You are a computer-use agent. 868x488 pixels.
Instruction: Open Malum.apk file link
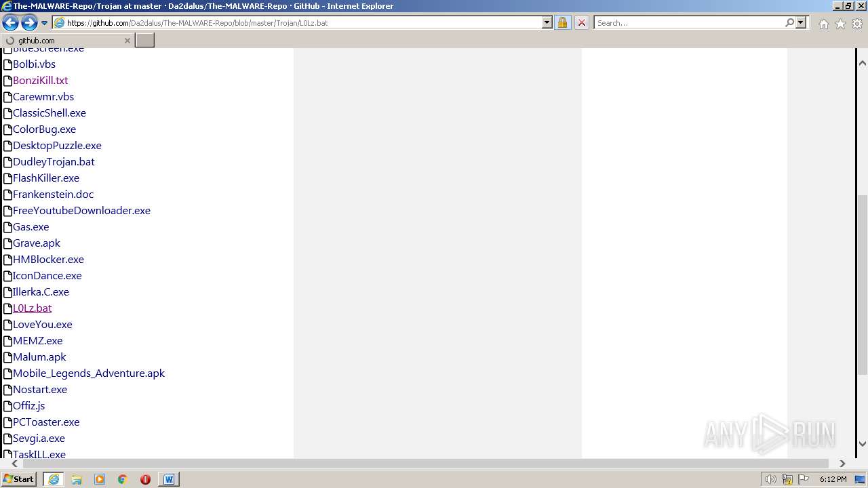(39, 357)
